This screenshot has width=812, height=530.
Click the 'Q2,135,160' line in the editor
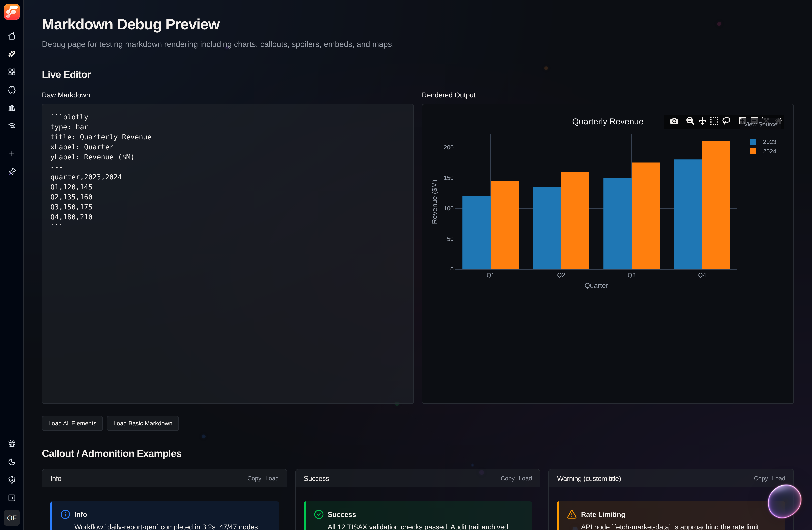[x=72, y=197]
